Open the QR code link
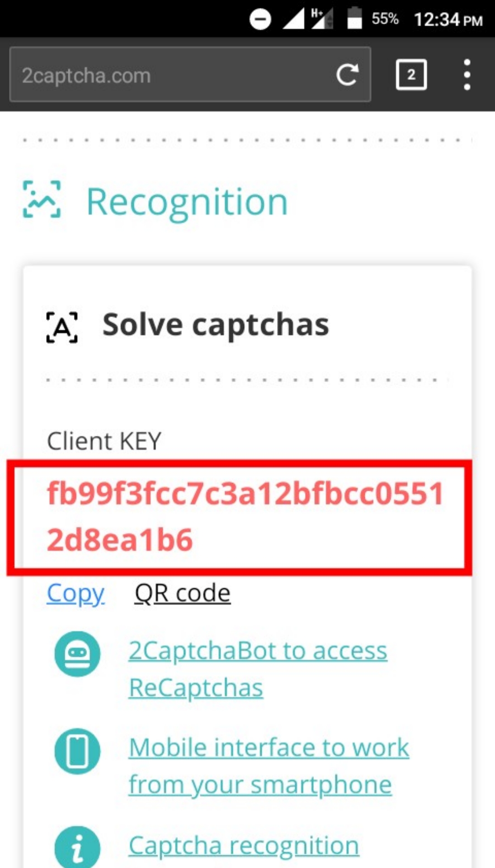The width and height of the screenshot is (495, 868). pyautogui.click(x=183, y=593)
